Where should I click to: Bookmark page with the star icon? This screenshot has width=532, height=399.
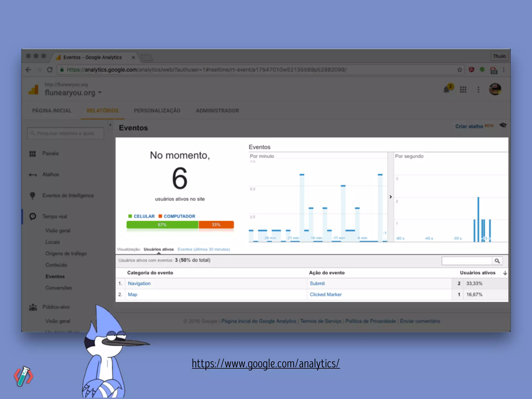coord(460,70)
